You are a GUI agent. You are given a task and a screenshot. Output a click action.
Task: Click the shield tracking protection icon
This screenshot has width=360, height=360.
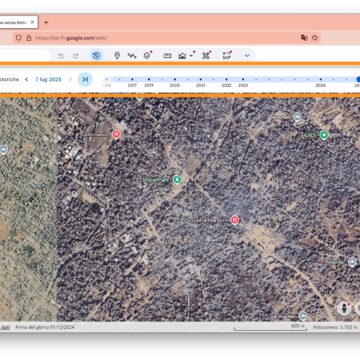coord(19,38)
